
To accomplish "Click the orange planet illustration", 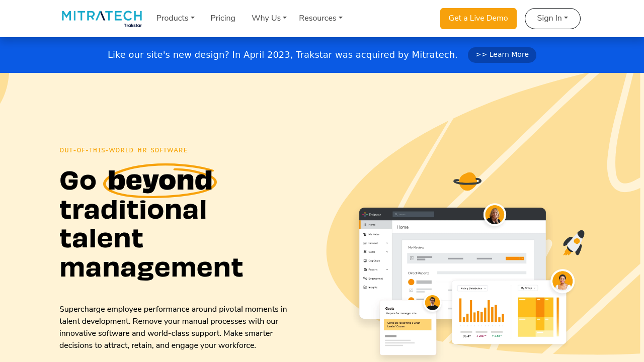I will 467,181.
